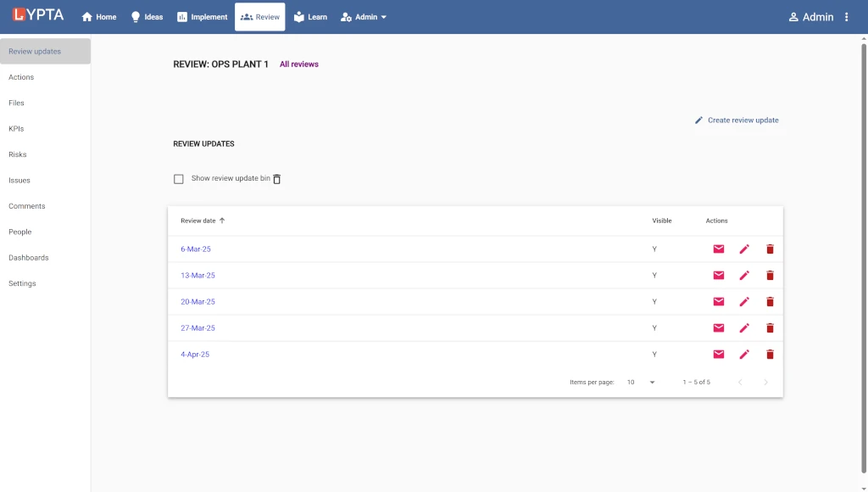Click the Visible column header
868x492 pixels.
661,221
